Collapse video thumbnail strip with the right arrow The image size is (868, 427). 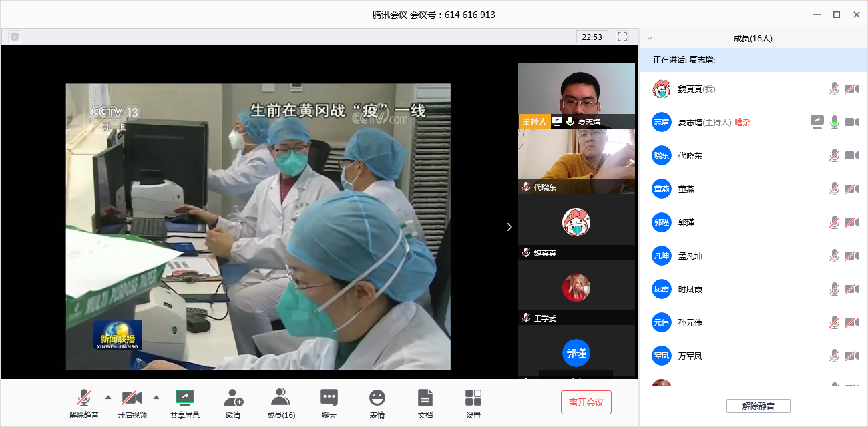(x=509, y=227)
